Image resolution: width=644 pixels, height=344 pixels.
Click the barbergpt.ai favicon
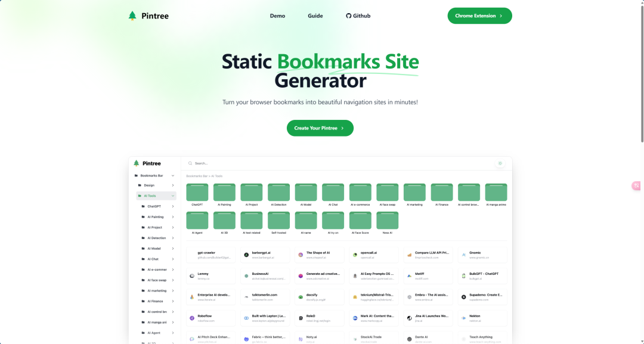tap(246, 255)
